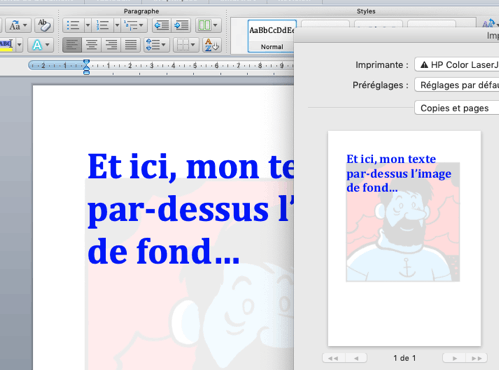Click the print preview page thumbnail
The image size is (499, 370).
pyautogui.click(x=404, y=238)
